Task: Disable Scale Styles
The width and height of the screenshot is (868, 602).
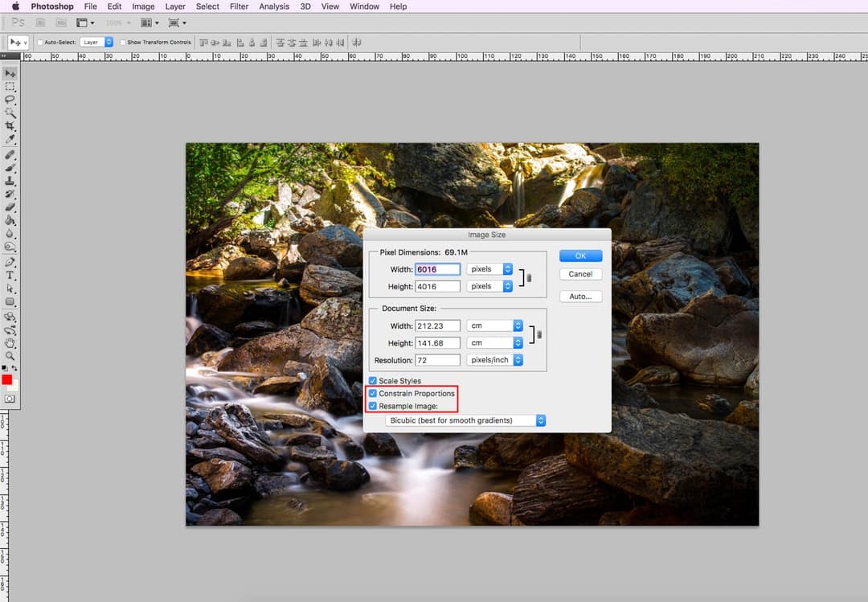Action: 372,380
